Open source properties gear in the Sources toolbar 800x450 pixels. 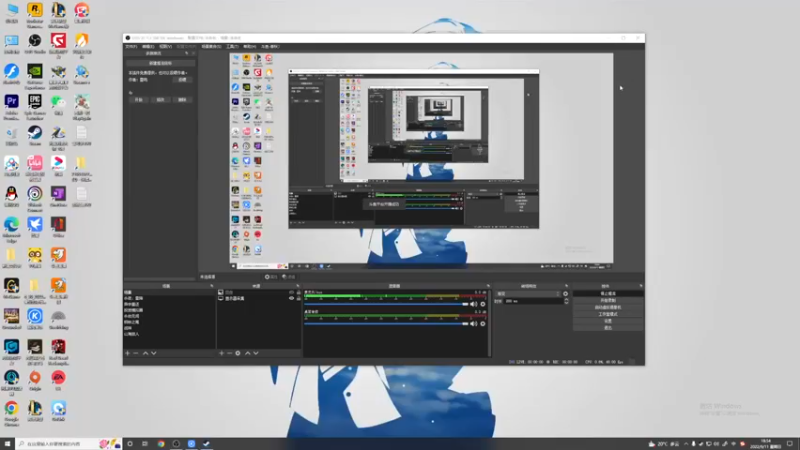pos(238,353)
